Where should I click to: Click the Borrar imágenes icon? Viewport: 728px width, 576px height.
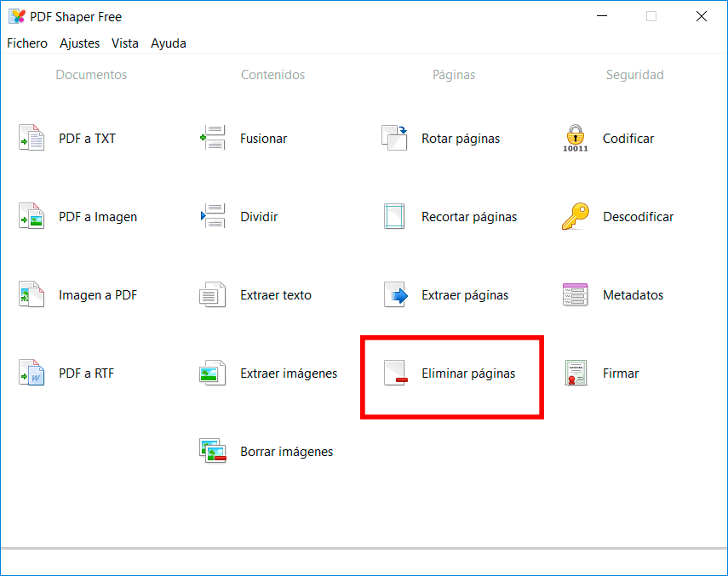pos(213,451)
